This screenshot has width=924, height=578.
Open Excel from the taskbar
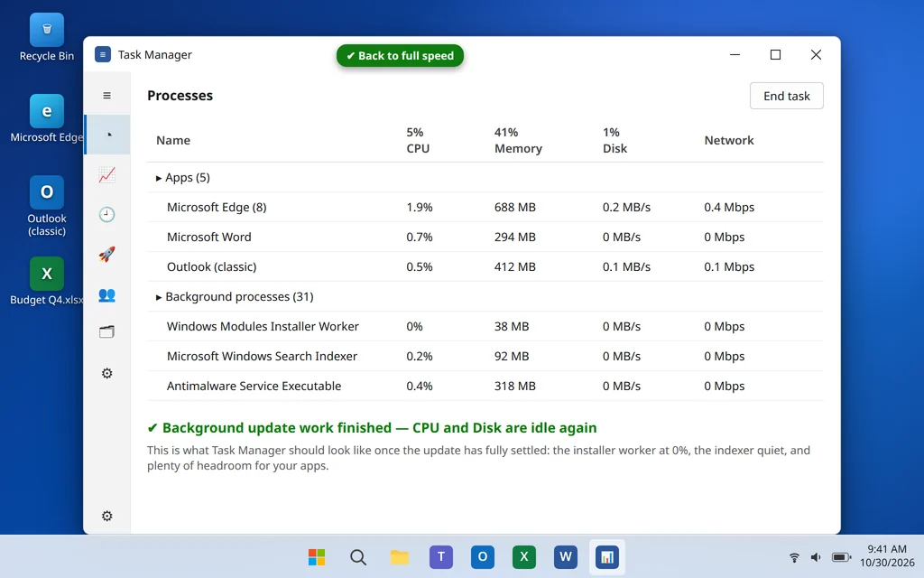tap(524, 556)
